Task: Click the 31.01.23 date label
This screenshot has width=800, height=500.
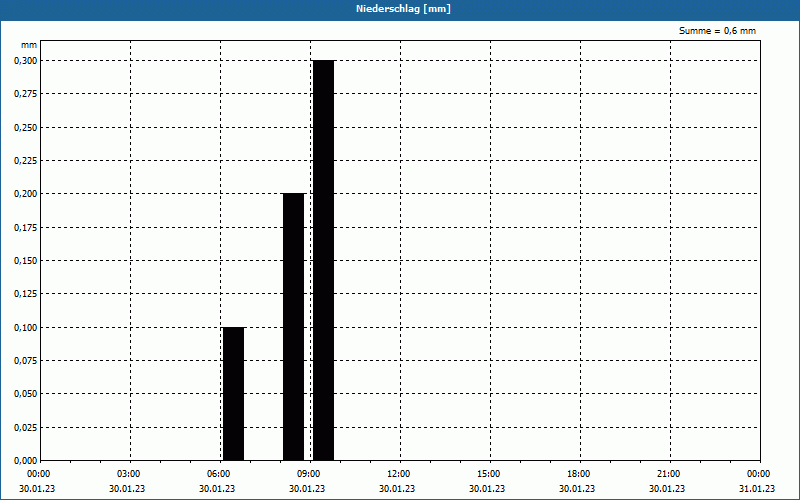Action: tap(757, 489)
